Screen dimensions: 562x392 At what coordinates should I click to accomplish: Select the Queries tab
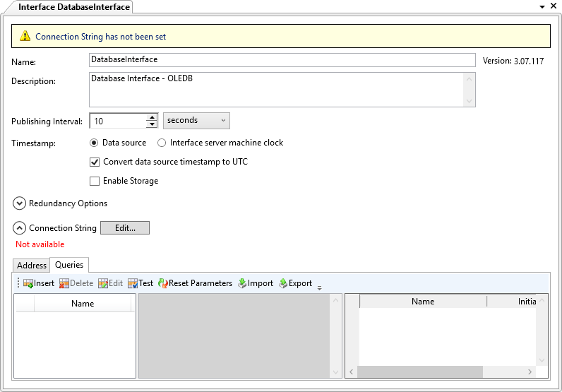[69, 265]
